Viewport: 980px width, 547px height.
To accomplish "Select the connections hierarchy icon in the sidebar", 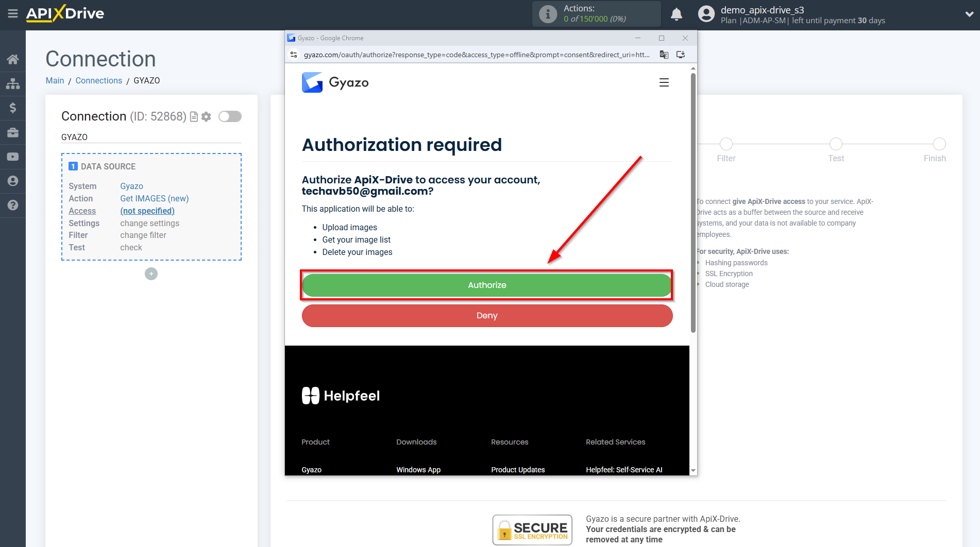I will pos(13,83).
